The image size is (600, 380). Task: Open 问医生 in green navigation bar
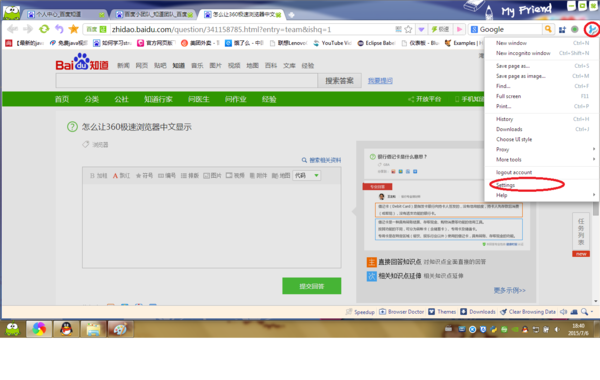pos(199,99)
